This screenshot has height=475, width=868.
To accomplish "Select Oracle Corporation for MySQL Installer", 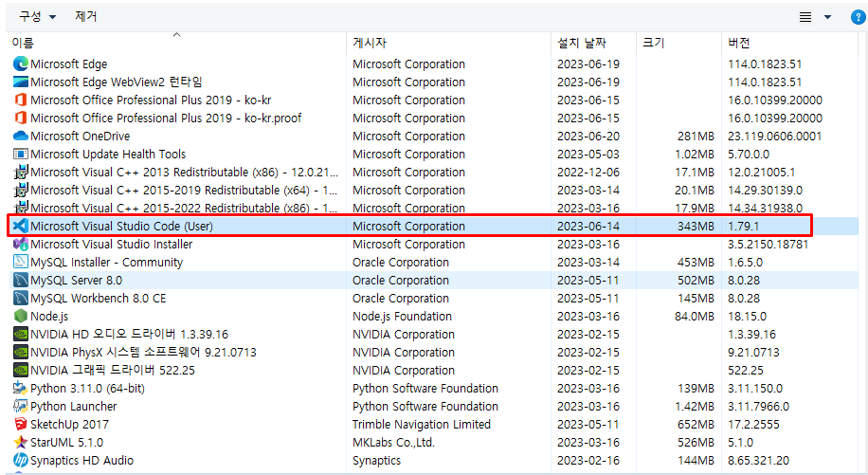I will [x=401, y=262].
